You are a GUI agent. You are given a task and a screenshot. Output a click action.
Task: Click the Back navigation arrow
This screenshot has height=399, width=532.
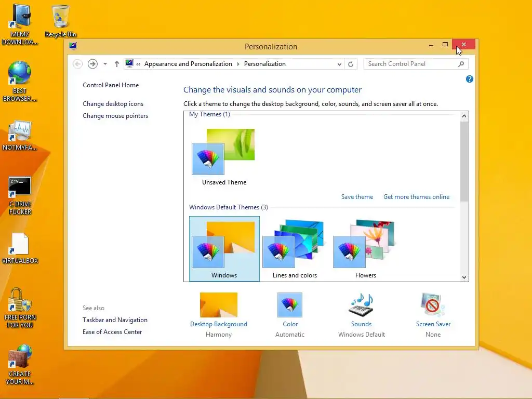coord(77,64)
